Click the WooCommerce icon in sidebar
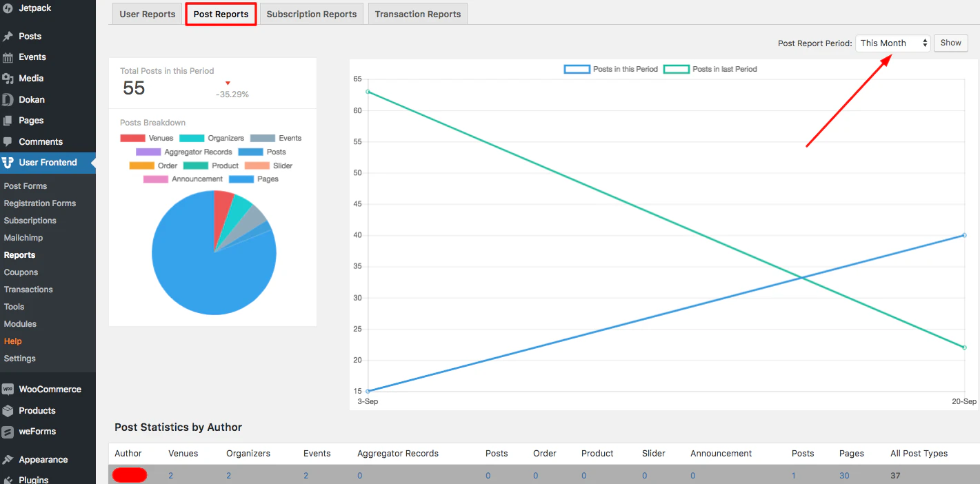Screen dimensions: 980x484 click(x=8, y=390)
